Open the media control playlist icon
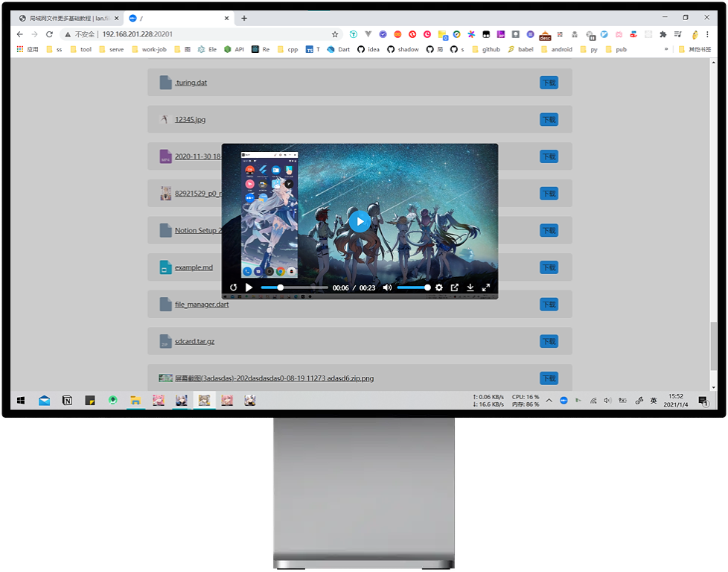Viewport: 728px width, 572px height. (678, 34)
